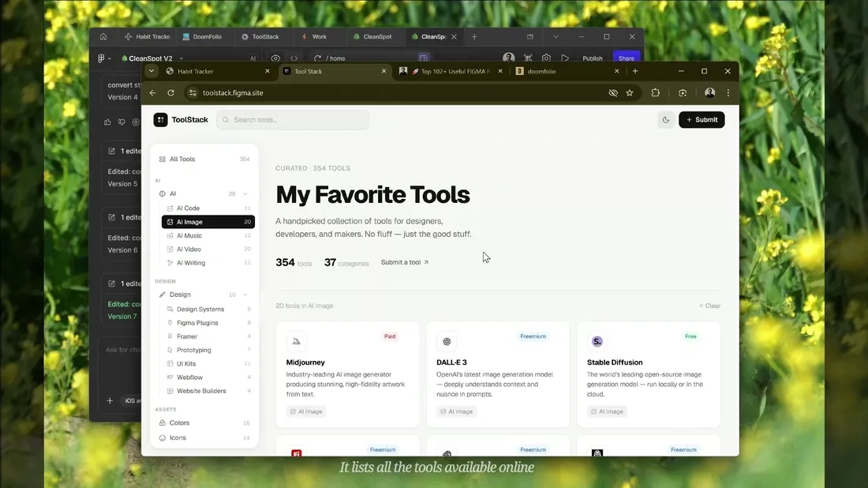Screen dimensions: 868x488
Task: Open the AI Video category icon
Action: (x=170, y=250)
